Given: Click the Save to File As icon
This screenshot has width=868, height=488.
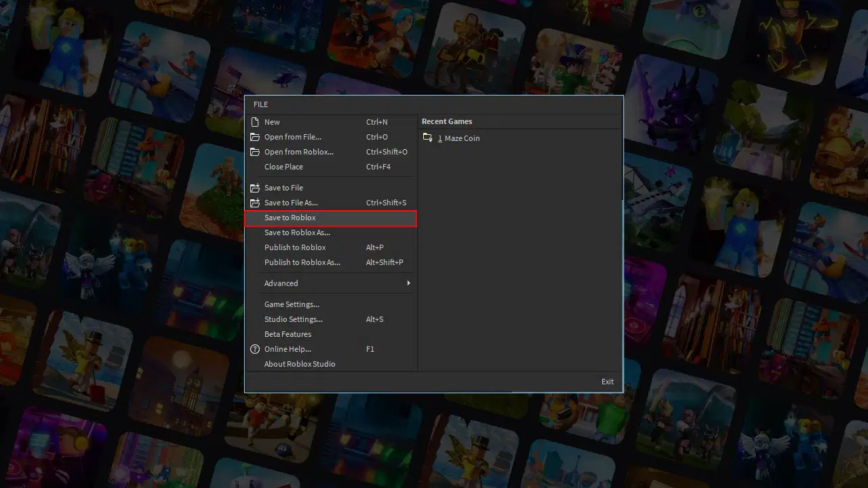Looking at the screenshot, I should tap(255, 203).
